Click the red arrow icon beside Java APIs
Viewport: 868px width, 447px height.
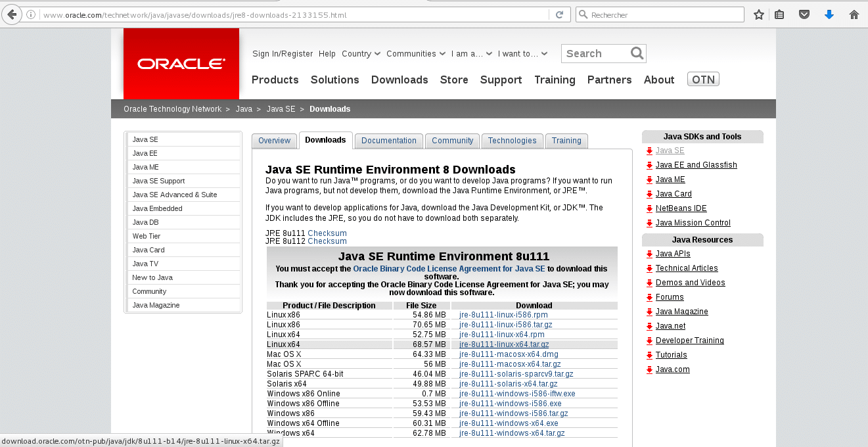coord(649,254)
